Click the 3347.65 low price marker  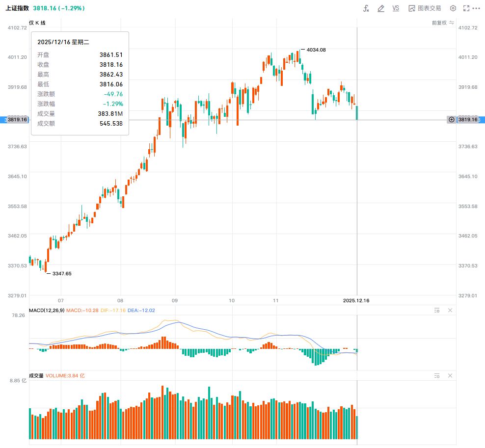[x=61, y=273]
